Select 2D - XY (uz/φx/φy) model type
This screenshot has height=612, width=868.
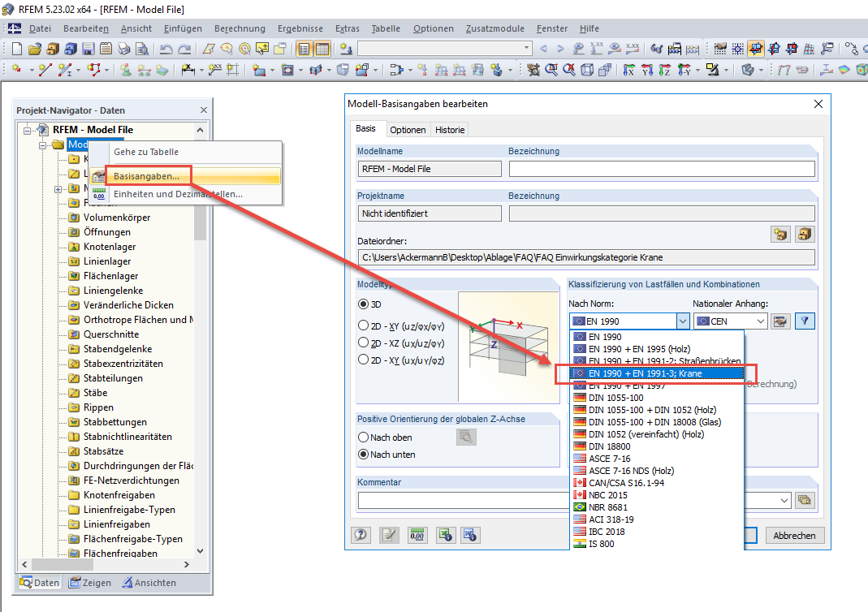pyautogui.click(x=363, y=325)
